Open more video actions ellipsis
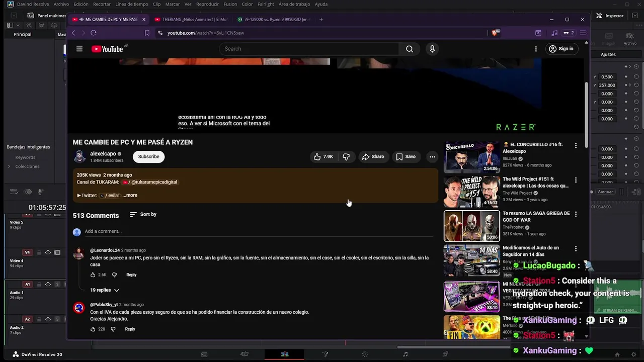The image size is (644, 362). pos(432,157)
